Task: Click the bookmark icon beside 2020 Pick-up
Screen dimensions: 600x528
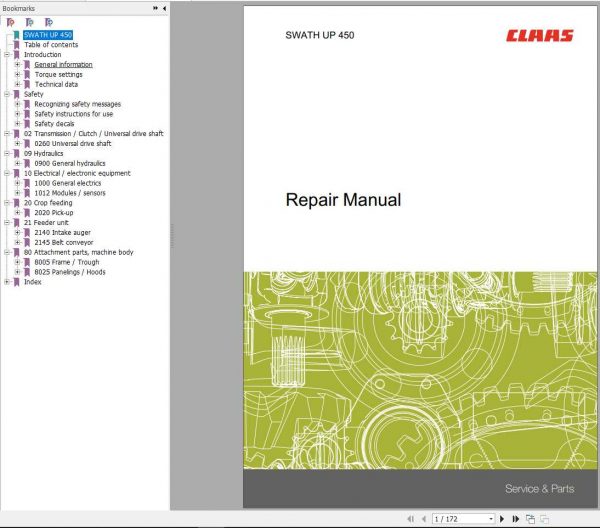Action: [27, 213]
